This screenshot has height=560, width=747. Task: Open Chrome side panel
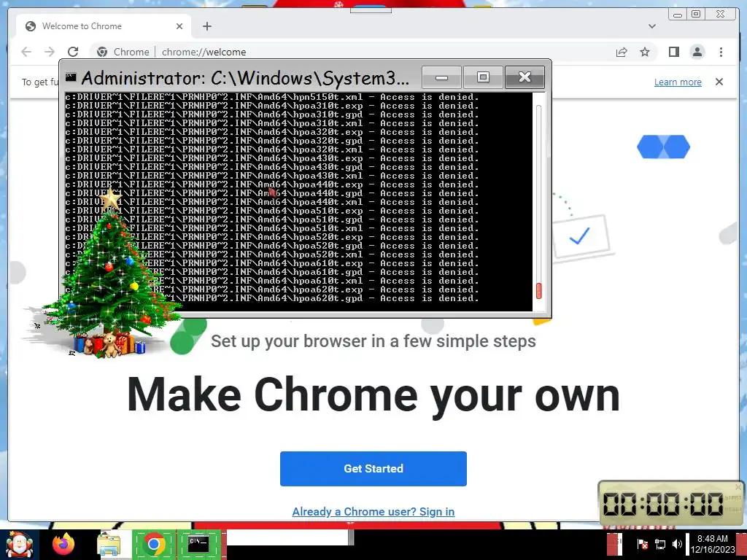coord(673,52)
